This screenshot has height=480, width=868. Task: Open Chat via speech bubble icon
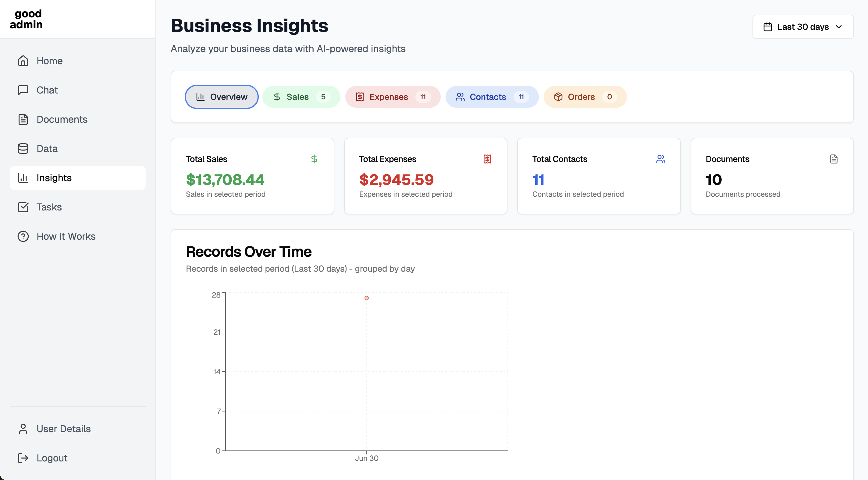click(23, 90)
